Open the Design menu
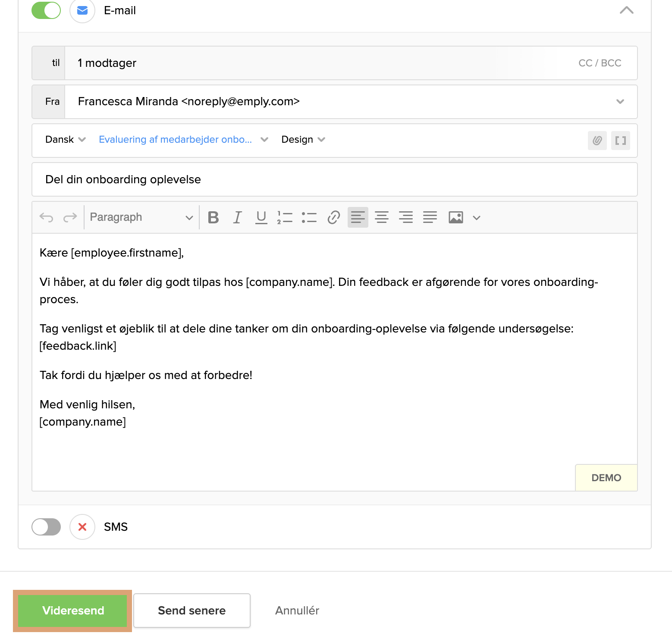The height and width of the screenshot is (639, 672). click(x=303, y=140)
